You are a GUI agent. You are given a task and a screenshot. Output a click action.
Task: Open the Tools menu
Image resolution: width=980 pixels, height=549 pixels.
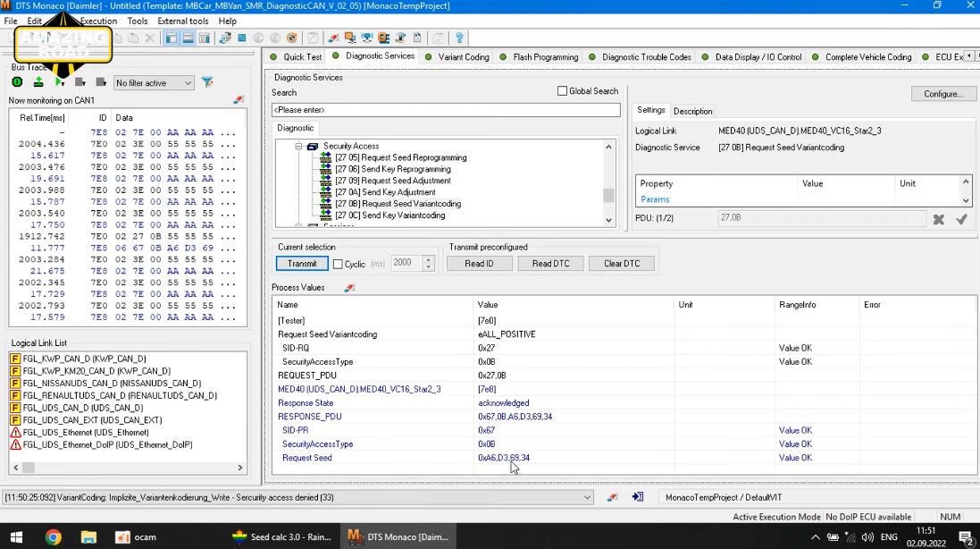pos(138,21)
